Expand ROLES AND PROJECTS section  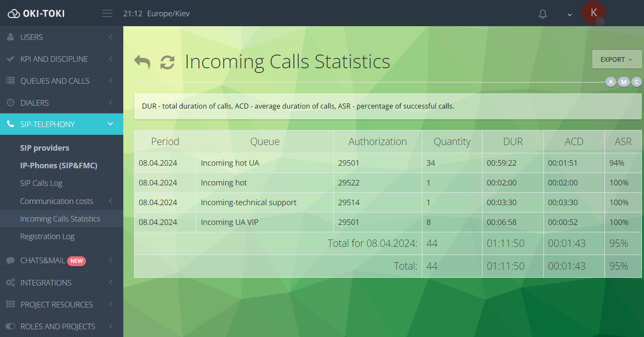pos(61,326)
